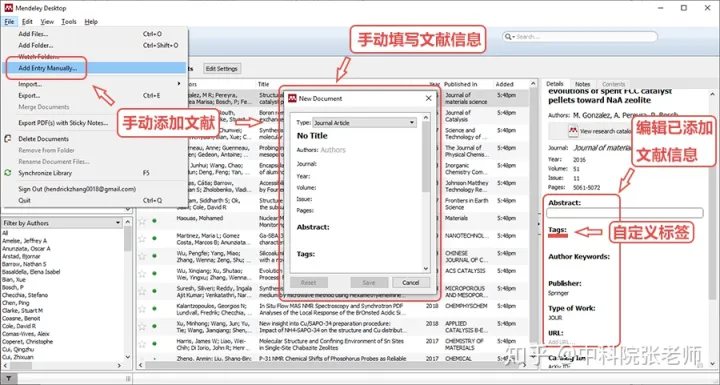Toggle favorite star on Wu, Pengfei row
Screen dimensions: 720x385
tap(142, 256)
